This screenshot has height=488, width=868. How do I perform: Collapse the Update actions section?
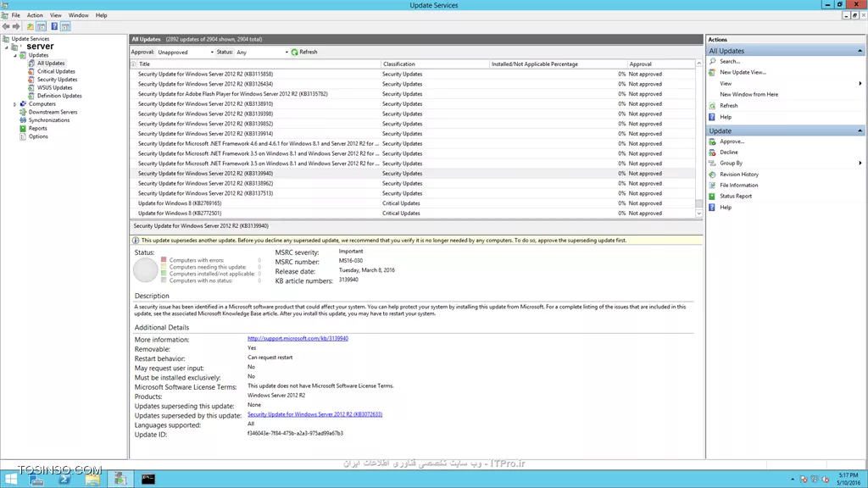coord(860,131)
